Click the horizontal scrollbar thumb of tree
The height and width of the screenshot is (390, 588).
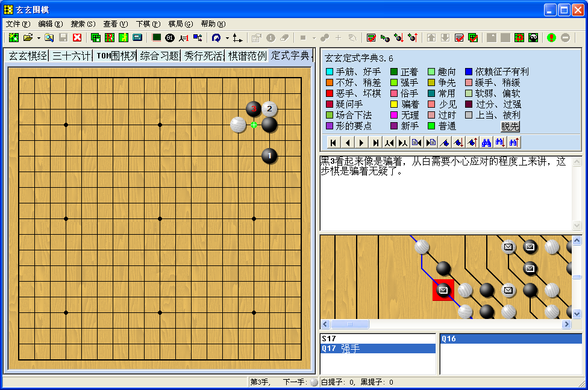pos(350,324)
